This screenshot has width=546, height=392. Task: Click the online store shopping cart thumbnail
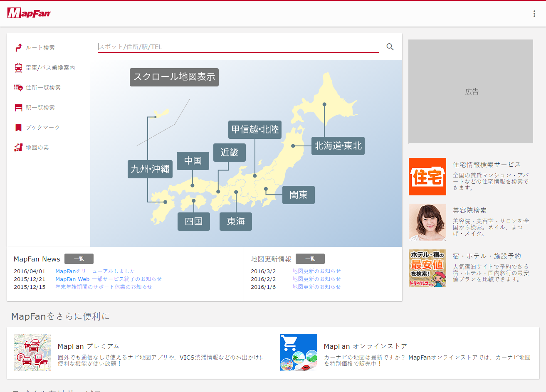coord(299,353)
